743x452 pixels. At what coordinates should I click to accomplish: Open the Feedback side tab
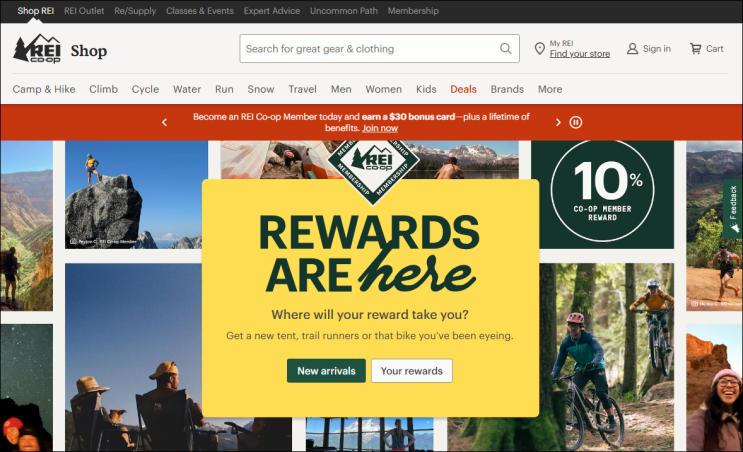733,208
